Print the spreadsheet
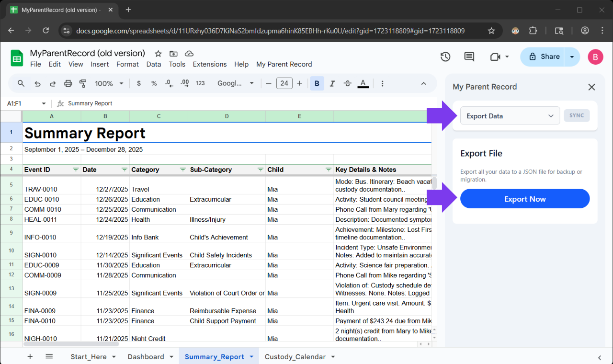The height and width of the screenshot is (364, 613). tap(68, 83)
